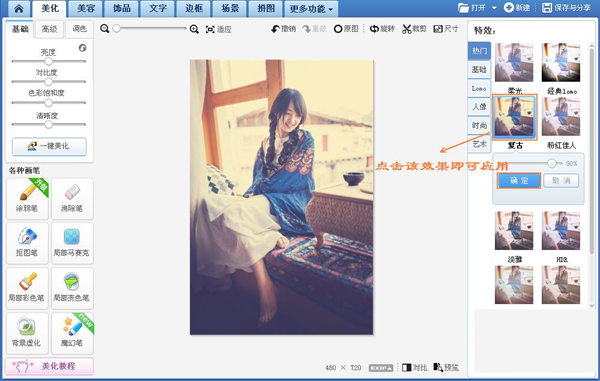Expand the 打开 dropdown arrow
This screenshot has width=600, height=381.
[494, 8]
